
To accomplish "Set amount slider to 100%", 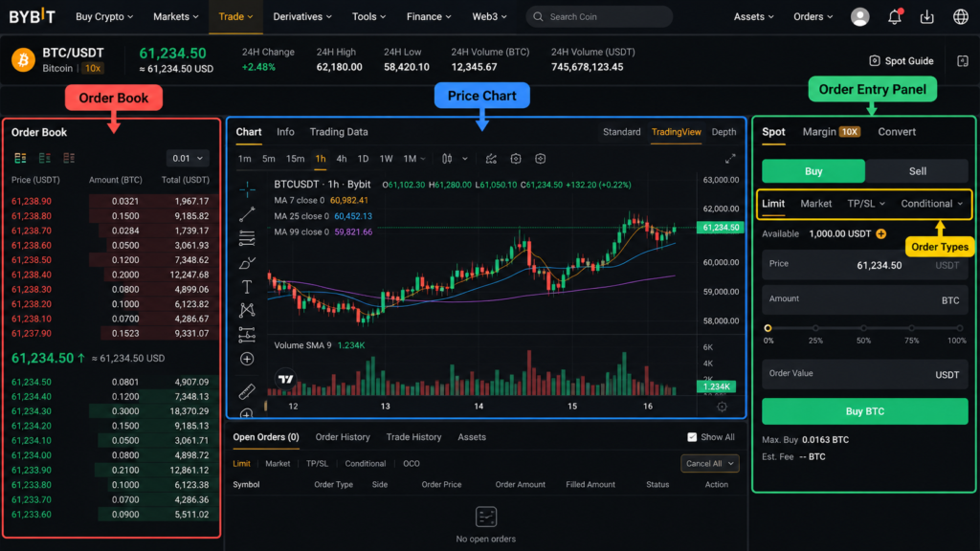I will pyautogui.click(x=959, y=328).
